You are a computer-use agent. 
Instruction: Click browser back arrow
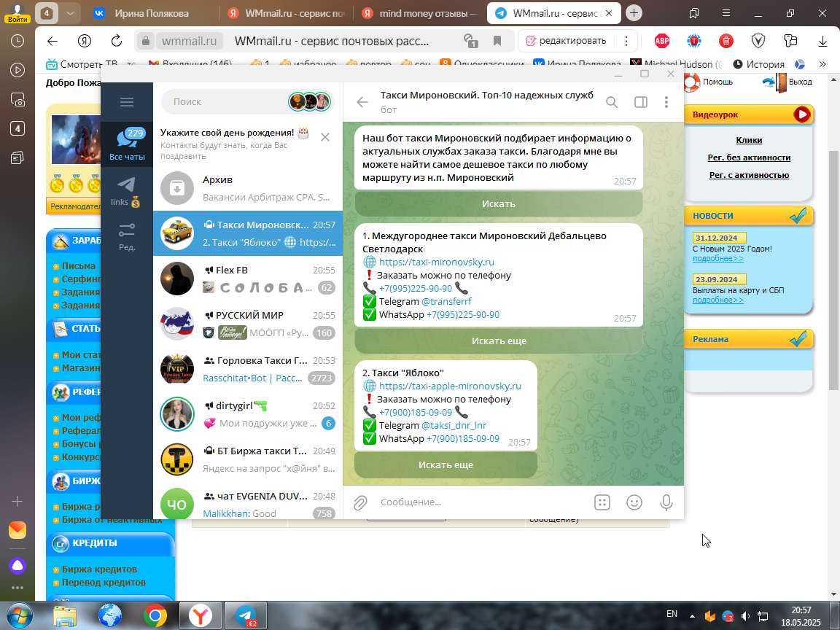pos(52,41)
